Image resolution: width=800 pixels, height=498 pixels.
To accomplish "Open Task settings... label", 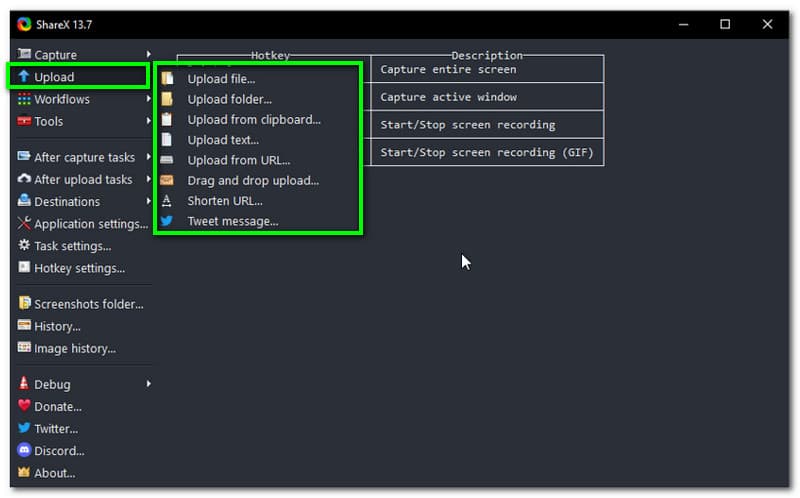I will coord(73,246).
